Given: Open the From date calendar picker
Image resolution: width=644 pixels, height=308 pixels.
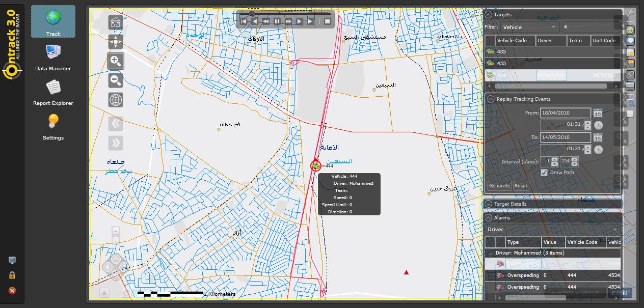Looking at the screenshot, I should (x=598, y=113).
